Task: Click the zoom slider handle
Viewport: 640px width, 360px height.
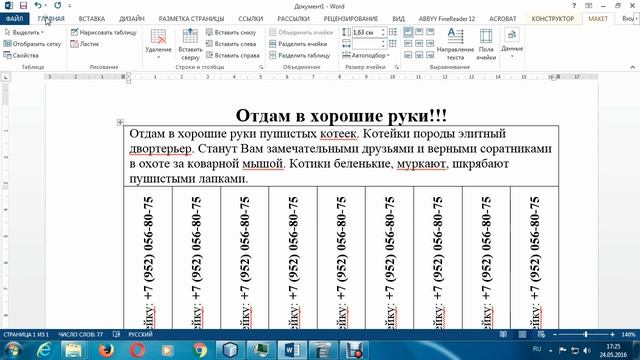Action: tap(586, 334)
